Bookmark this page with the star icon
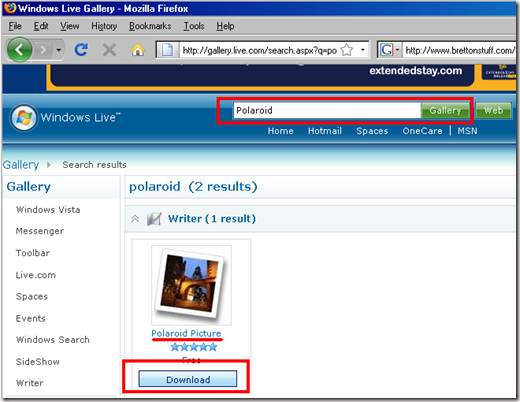The height and width of the screenshot is (402, 520). 347,50
